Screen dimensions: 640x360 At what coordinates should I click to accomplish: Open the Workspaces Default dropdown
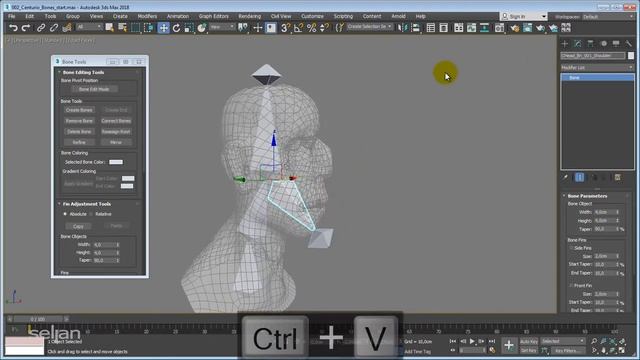[608, 17]
